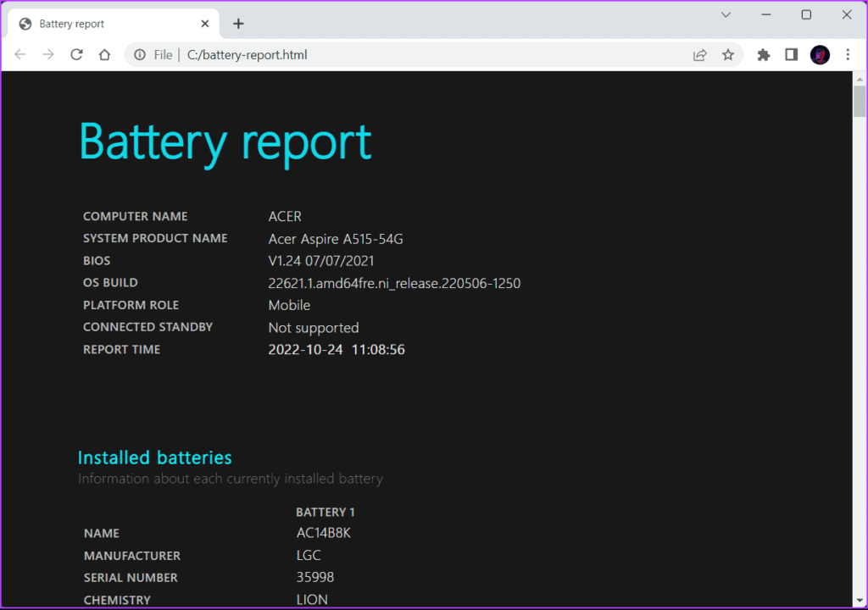Open the browser Side Panel icon
The width and height of the screenshot is (868, 610).
point(790,54)
